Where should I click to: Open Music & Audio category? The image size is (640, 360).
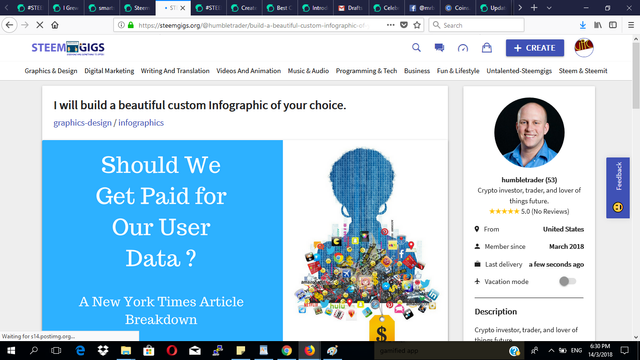coord(308,71)
